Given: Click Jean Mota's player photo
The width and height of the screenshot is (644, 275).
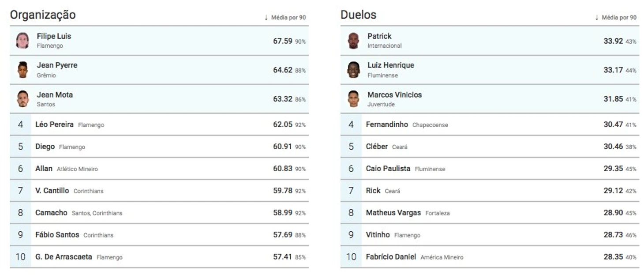Looking at the screenshot, I should (x=22, y=99).
